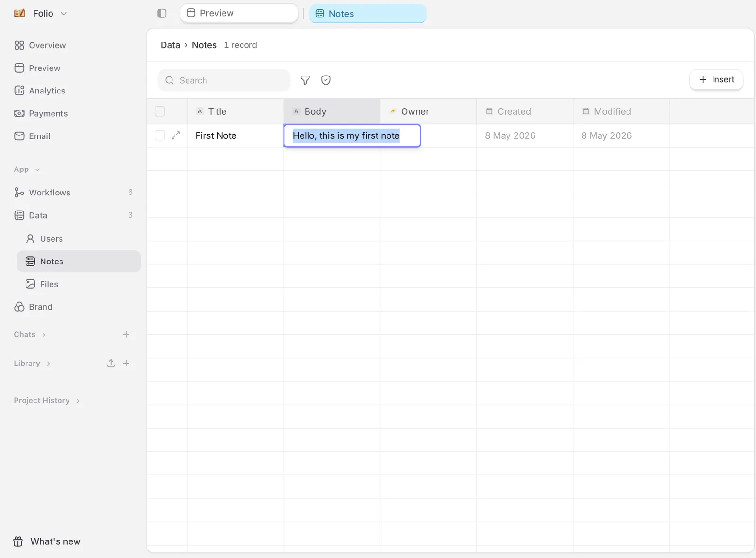Open the Overview page

pos(47,45)
